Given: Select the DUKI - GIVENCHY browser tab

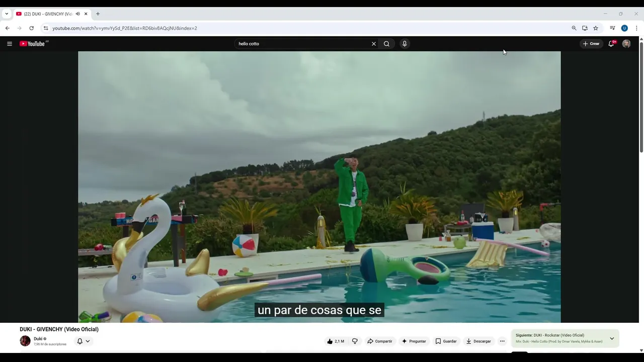Looking at the screenshot, I should coord(52,14).
